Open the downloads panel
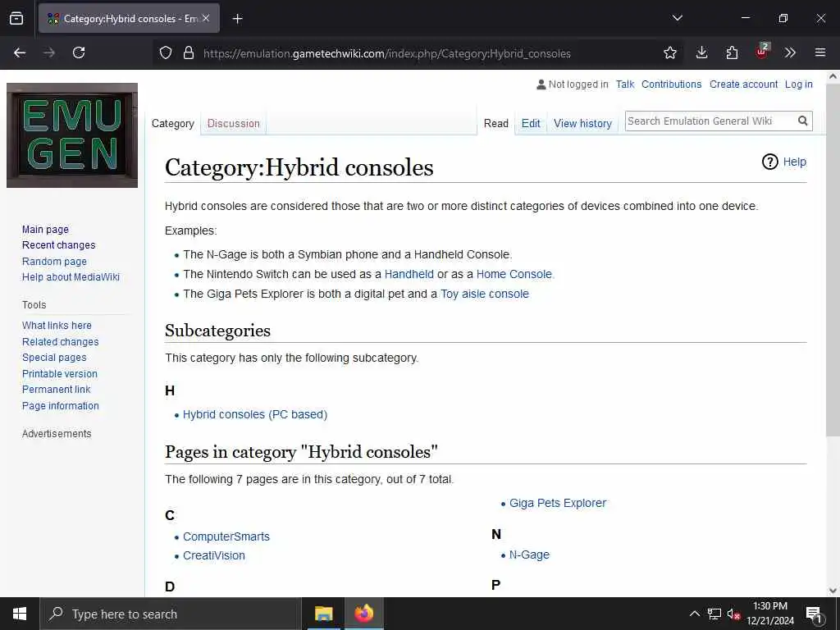The width and height of the screenshot is (840, 630). [x=701, y=52]
